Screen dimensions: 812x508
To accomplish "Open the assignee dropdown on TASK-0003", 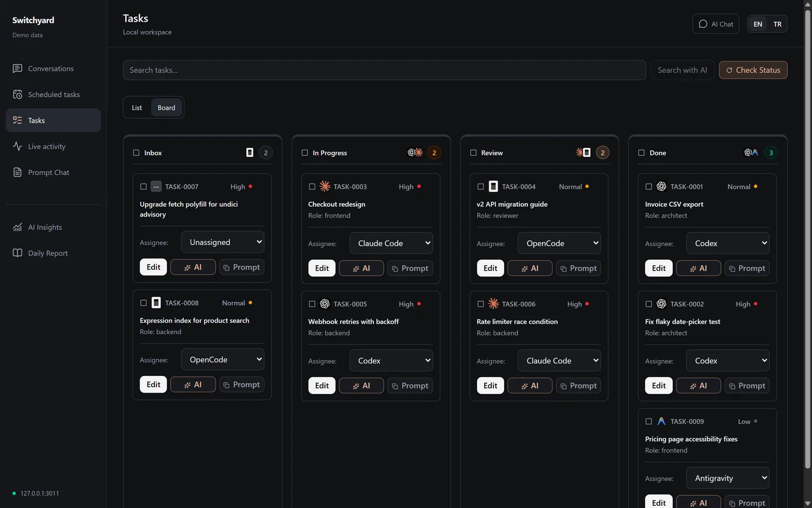I will point(391,243).
